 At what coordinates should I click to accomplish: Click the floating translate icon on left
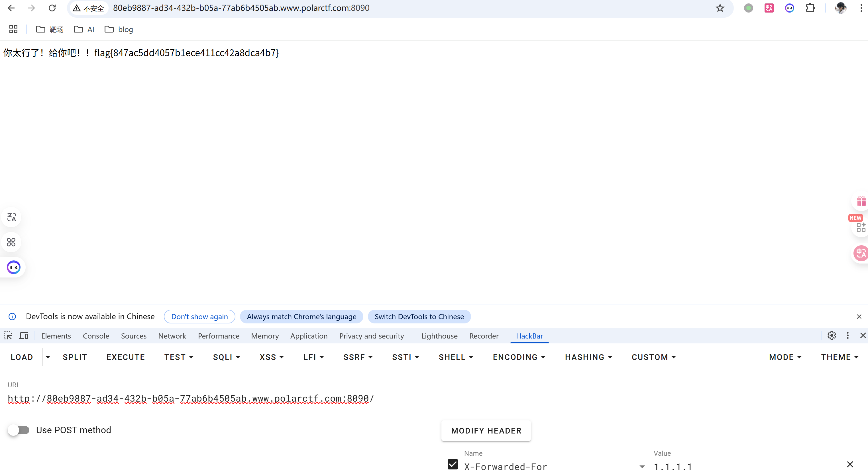point(11,217)
